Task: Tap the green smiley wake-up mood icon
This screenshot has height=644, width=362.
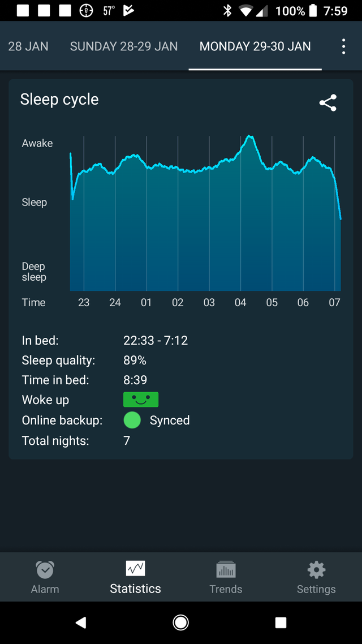Action: click(141, 400)
